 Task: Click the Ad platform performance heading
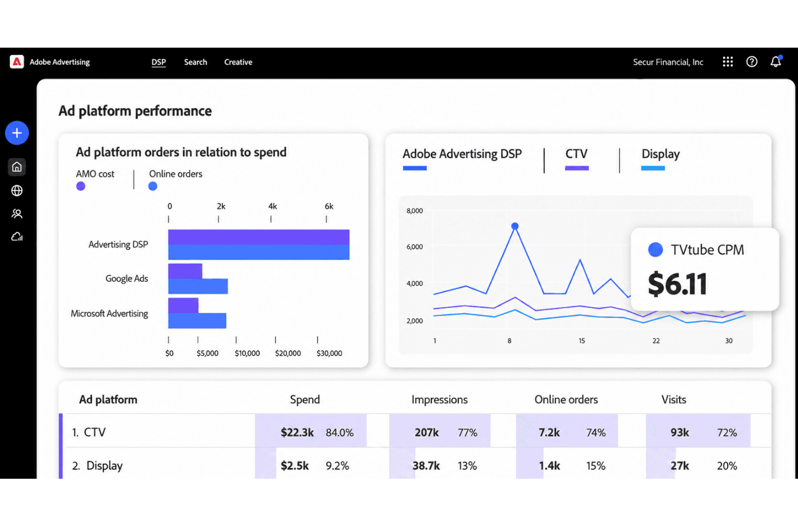point(135,111)
